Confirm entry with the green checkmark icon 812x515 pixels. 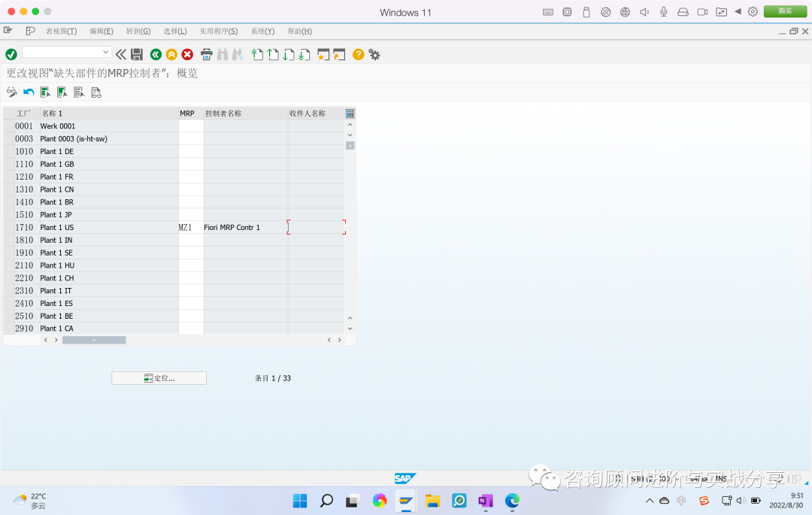(11, 54)
